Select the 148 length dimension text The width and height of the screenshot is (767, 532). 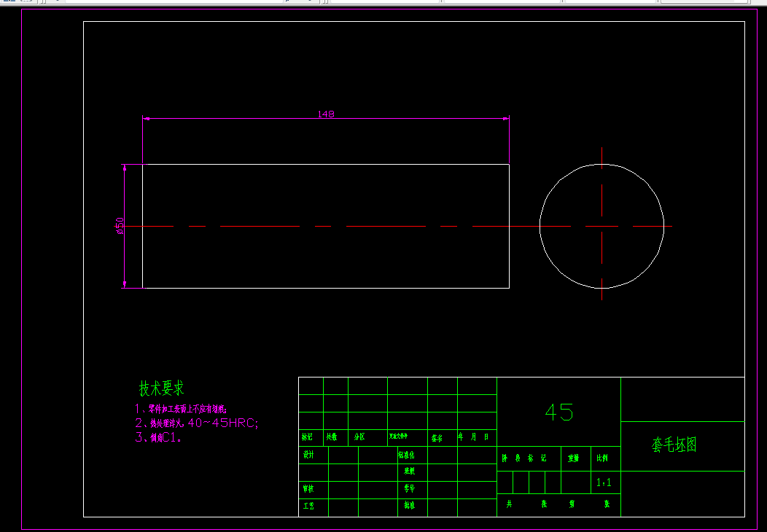pyautogui.click(x=326, y=114)
